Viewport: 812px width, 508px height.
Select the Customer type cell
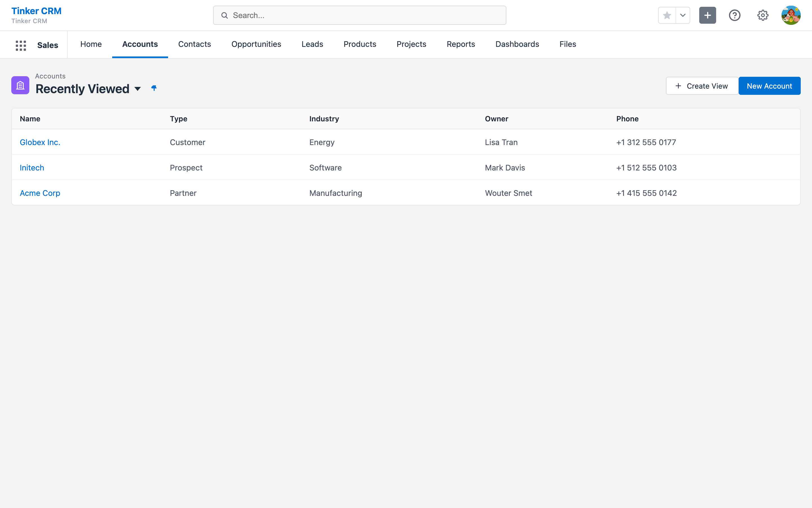pyautogui.click(x=187, y=143)
